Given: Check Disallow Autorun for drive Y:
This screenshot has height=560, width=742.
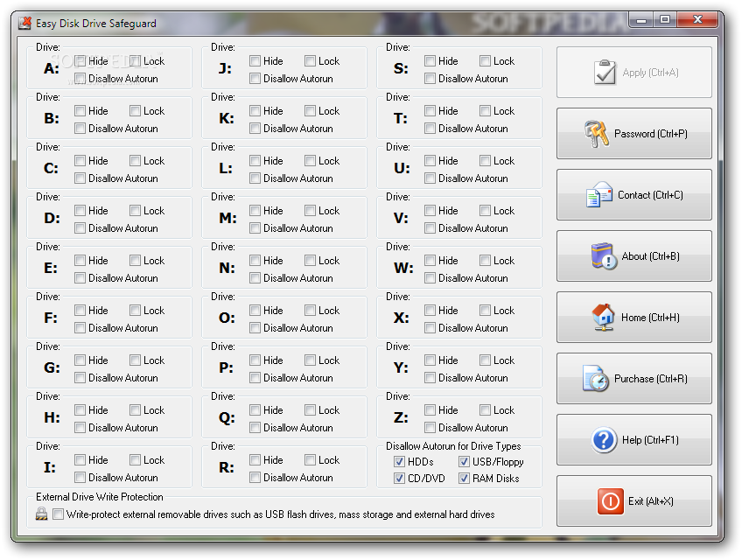Looking at the screenshot, I should tap(430, 378).
